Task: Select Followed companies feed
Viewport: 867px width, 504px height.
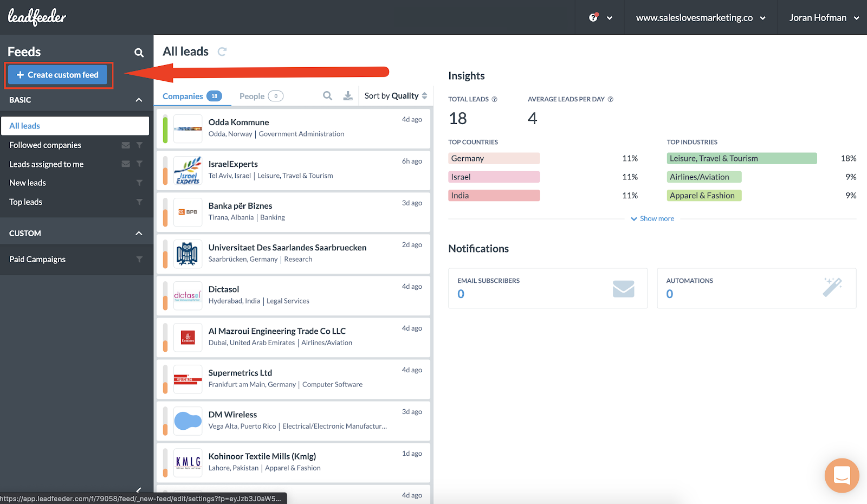Action: point(45,145)
